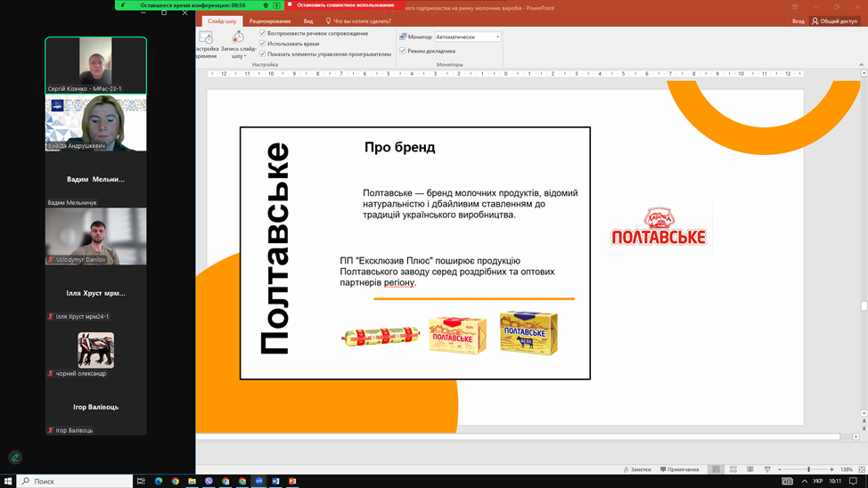Screen dimensions: 868x488
Task: Click the horizontal scrollbar right arrow
Action: [856, 436]
